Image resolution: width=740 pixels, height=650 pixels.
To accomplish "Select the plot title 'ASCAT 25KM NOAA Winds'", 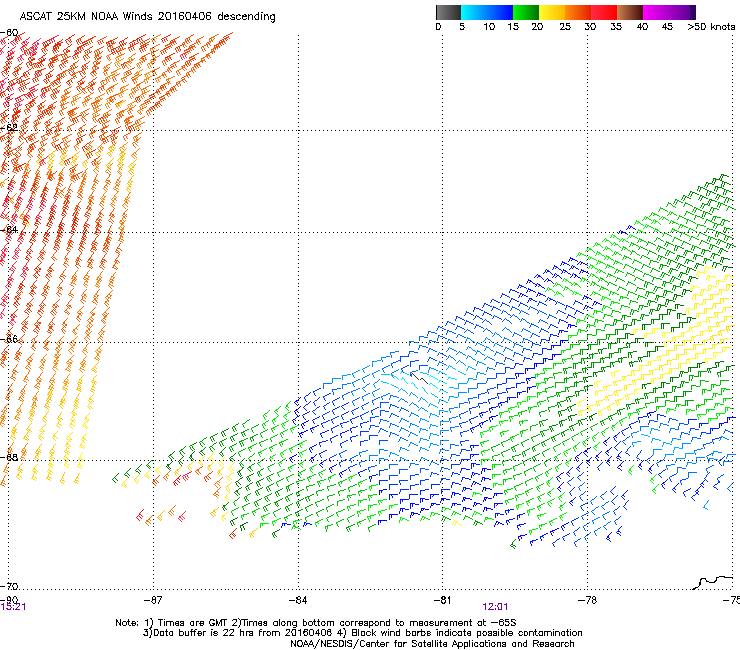I will (x=86, y=16).
